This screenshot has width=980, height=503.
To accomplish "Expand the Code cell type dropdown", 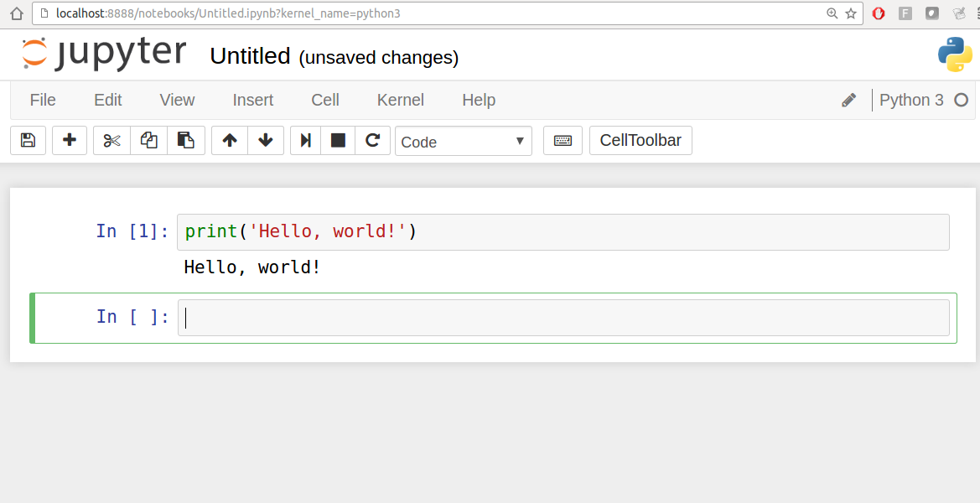I will tap(463, 142).
